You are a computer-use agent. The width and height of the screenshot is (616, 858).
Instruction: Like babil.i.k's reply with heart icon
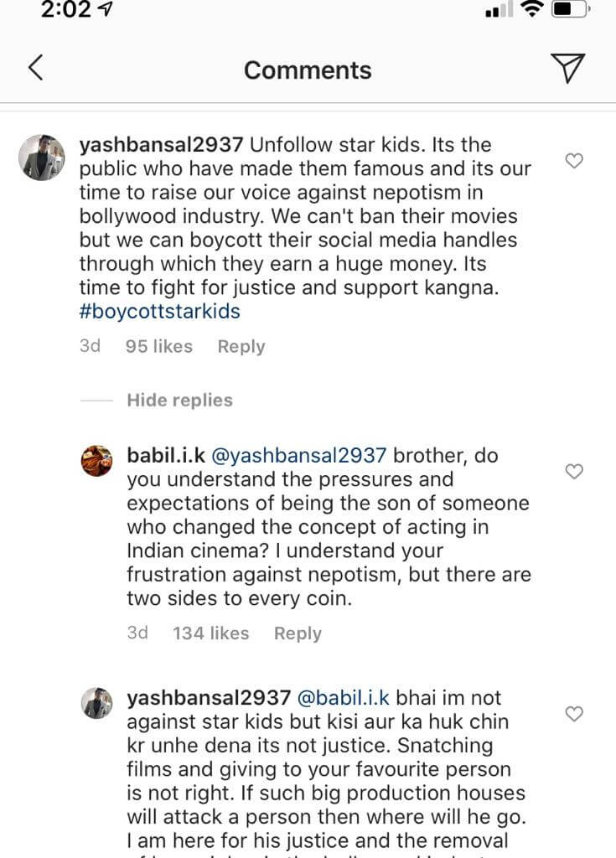coord(574,472)
